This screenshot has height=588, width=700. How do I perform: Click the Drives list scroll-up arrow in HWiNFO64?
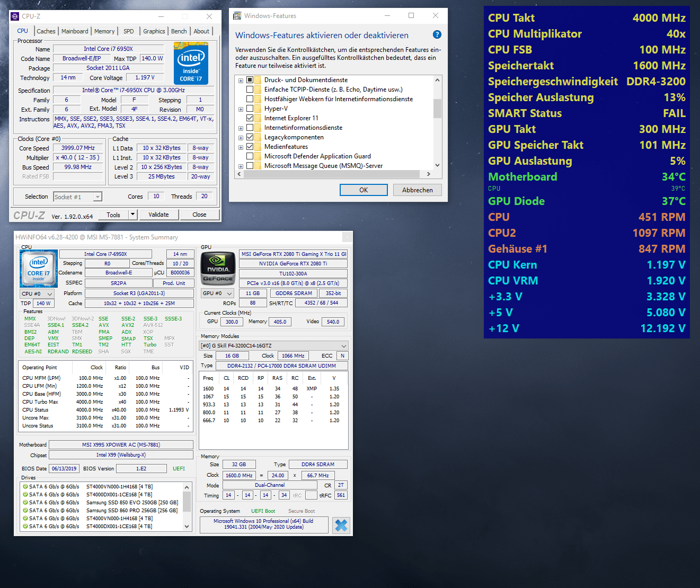coord(187,487)
